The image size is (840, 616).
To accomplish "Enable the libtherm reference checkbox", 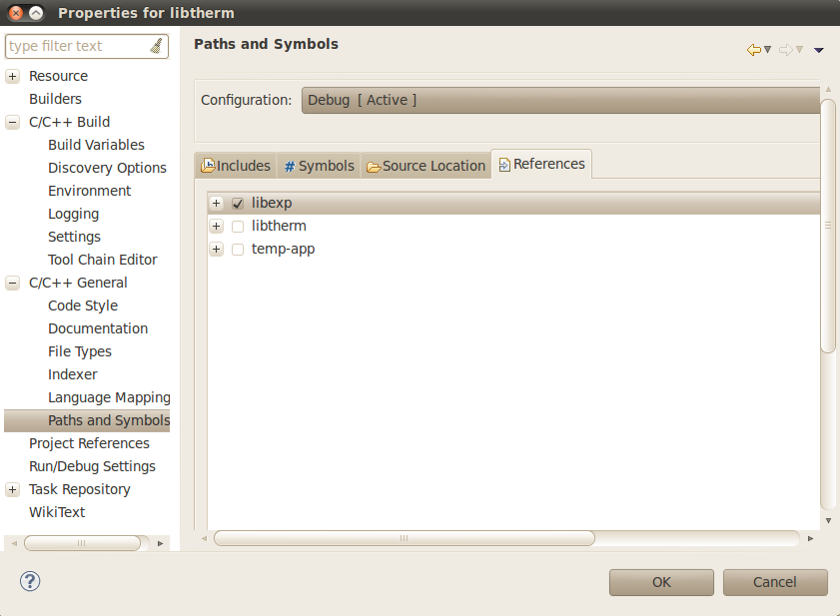I will coord(237,226).
